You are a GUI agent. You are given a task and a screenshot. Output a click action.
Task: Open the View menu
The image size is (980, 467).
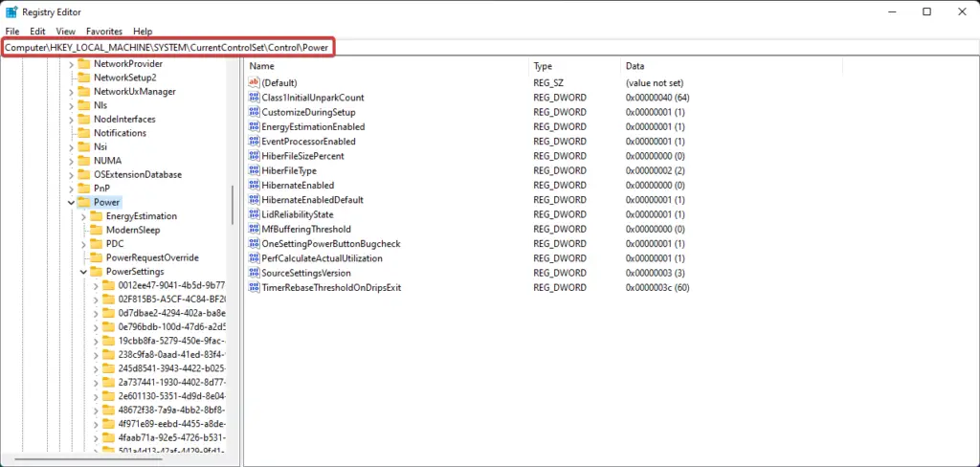(x=66, y=31)
